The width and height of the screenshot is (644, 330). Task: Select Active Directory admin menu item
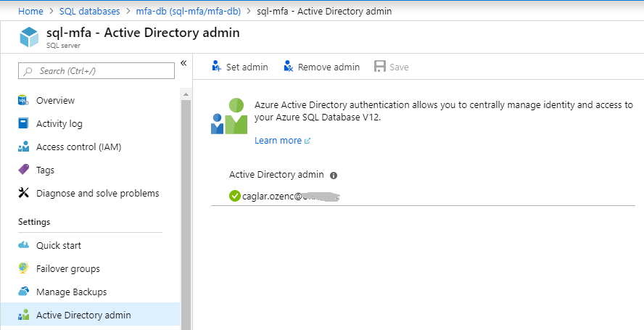point(91,315)
